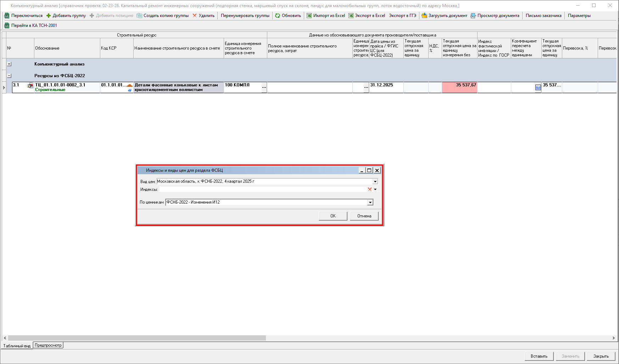The image size is (619, 364).
Task: Switch to the Предпросмотр tab
Action: 48,345
